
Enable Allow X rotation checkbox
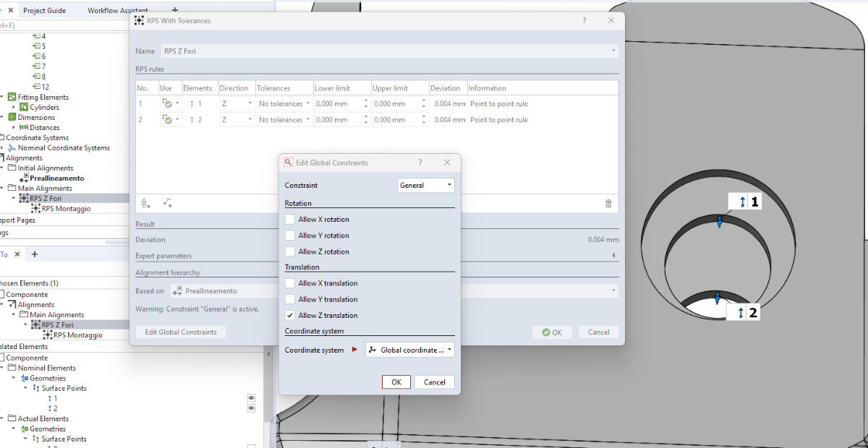click(x=290, y=220)
